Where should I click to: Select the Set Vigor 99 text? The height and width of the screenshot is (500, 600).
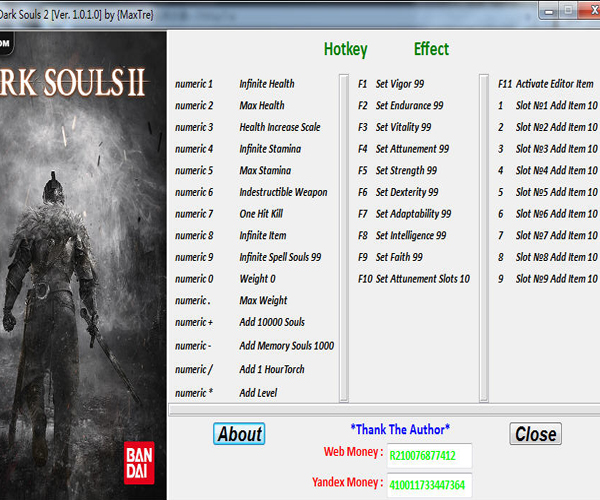point(400,84)
